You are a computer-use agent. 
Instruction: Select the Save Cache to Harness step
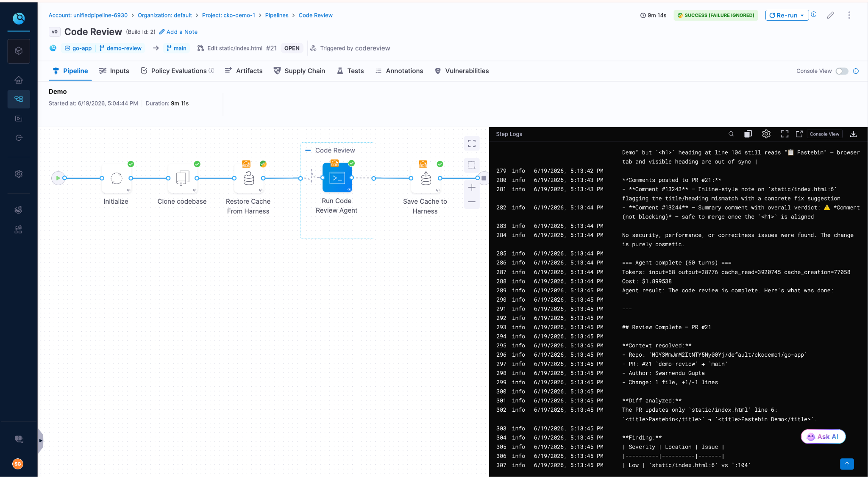click(426, 178)
